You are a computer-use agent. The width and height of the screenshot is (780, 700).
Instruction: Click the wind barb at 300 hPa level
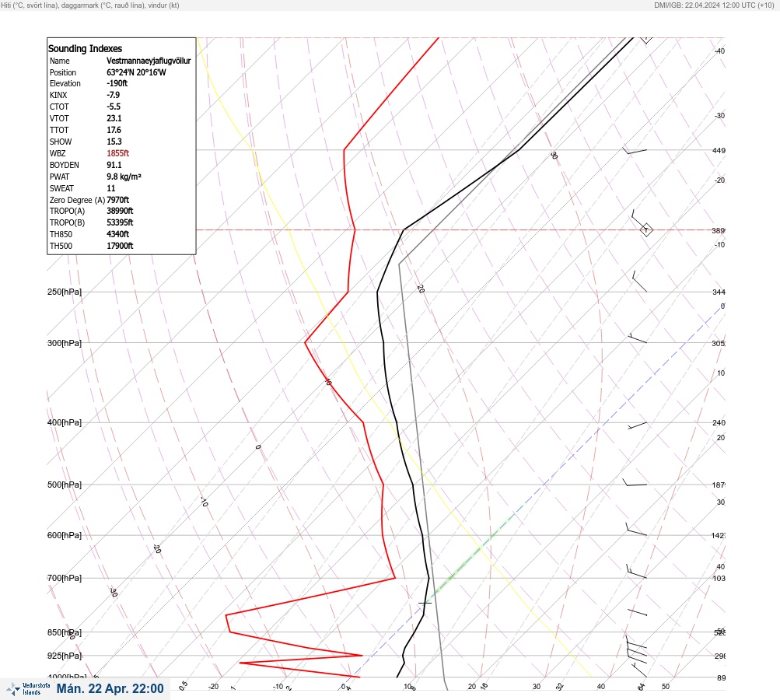click(637, 338)
